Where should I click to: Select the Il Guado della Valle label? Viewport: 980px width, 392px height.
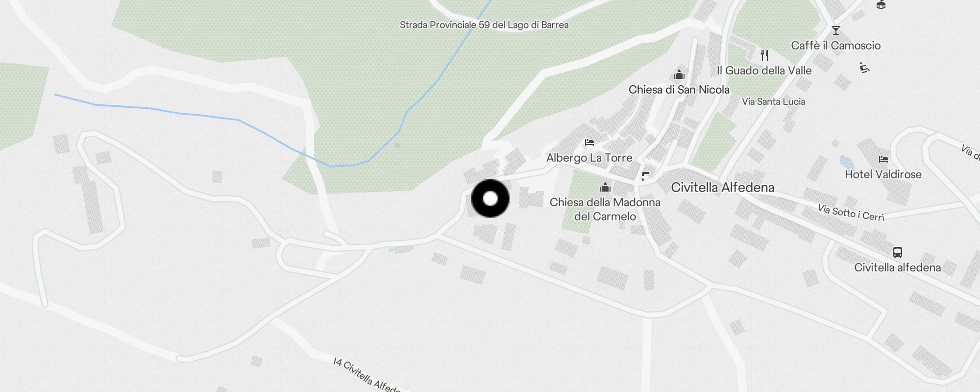tap(764, 71)
